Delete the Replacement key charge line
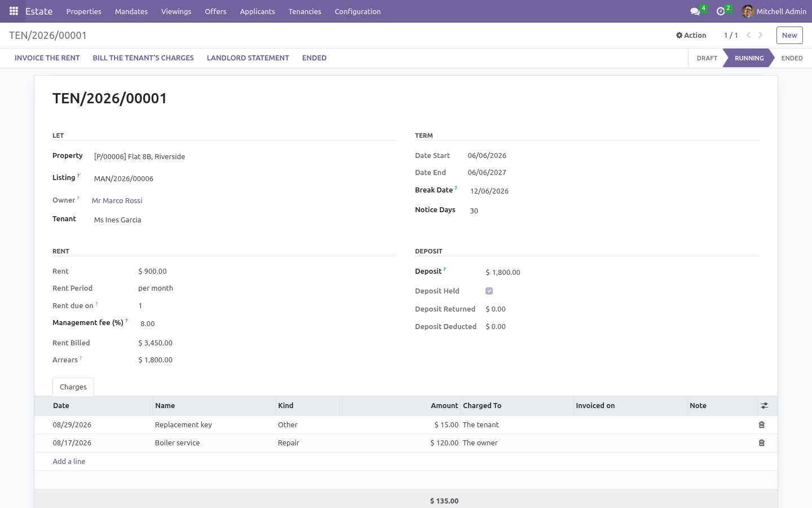Viewport: 812px width, 508px height. (x=762, y=425)
